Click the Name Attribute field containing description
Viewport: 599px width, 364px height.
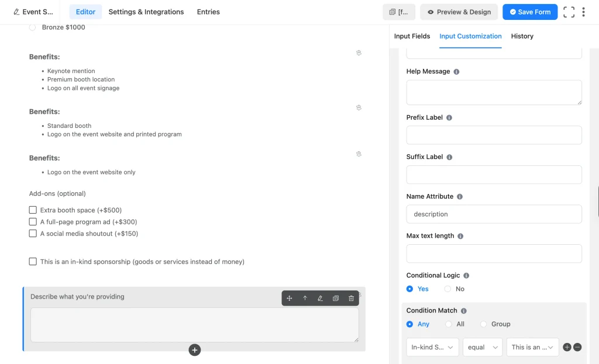[494, 214]
